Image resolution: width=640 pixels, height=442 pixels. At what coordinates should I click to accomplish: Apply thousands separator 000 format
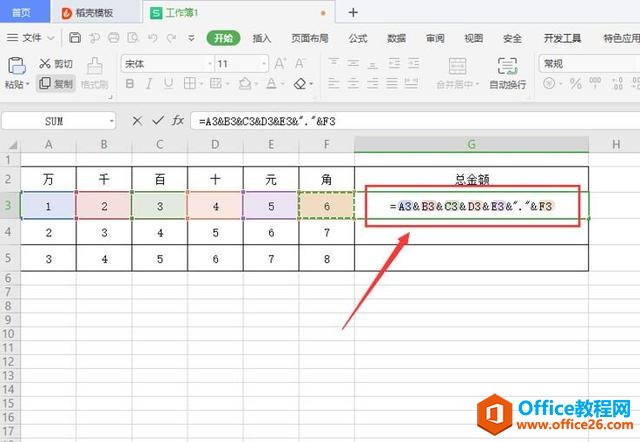pyautogui.click(x=595, y=83)
